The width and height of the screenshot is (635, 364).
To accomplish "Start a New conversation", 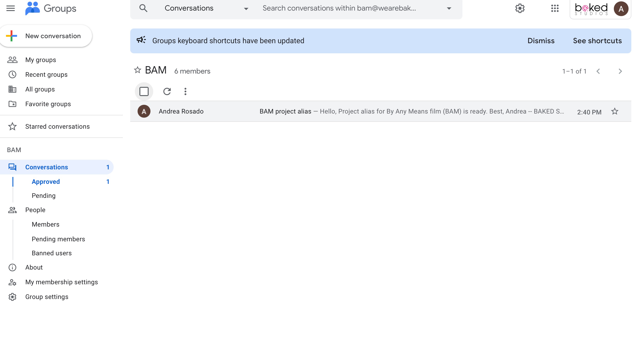I will [x=46, y=36].
